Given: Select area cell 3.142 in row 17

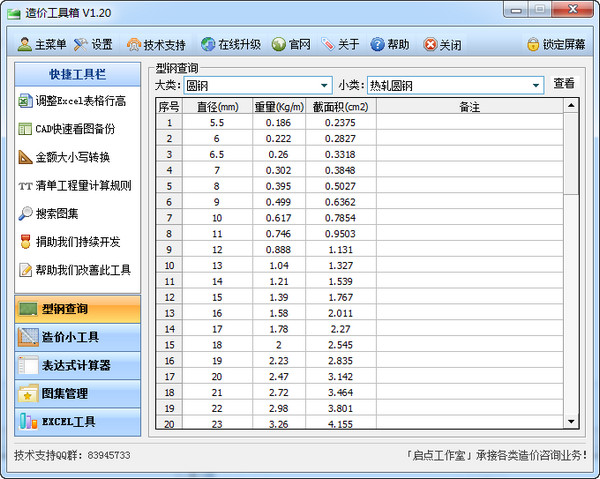Looking at the screenshot, I should 341,376.
